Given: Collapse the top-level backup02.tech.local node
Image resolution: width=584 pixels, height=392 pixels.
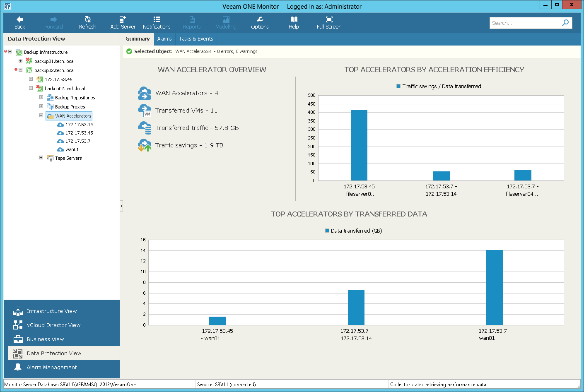Looking at the screenshot, I should coord(20,70).
